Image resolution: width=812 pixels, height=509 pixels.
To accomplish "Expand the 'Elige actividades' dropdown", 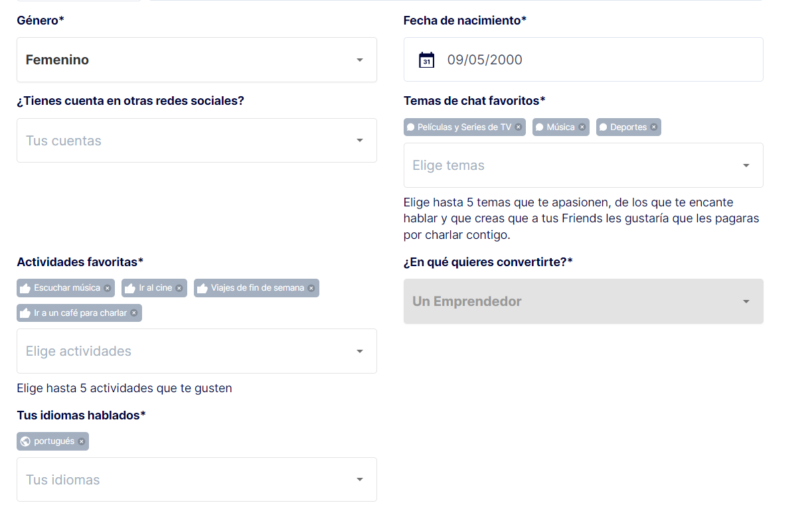I will point(197,351).
